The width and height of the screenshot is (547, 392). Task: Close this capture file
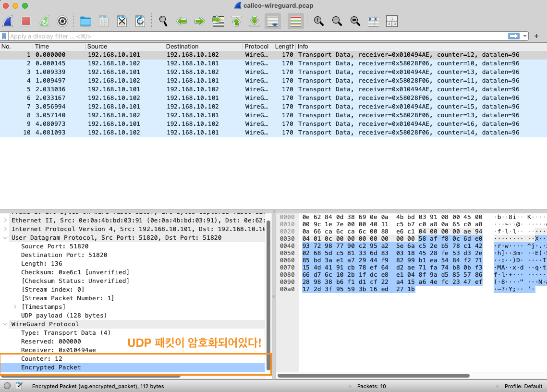(122, 21)
